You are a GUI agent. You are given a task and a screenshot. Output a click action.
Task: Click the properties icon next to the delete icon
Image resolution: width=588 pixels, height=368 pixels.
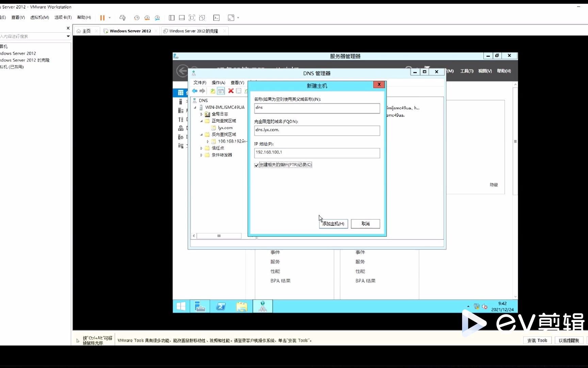click(239, 91)
